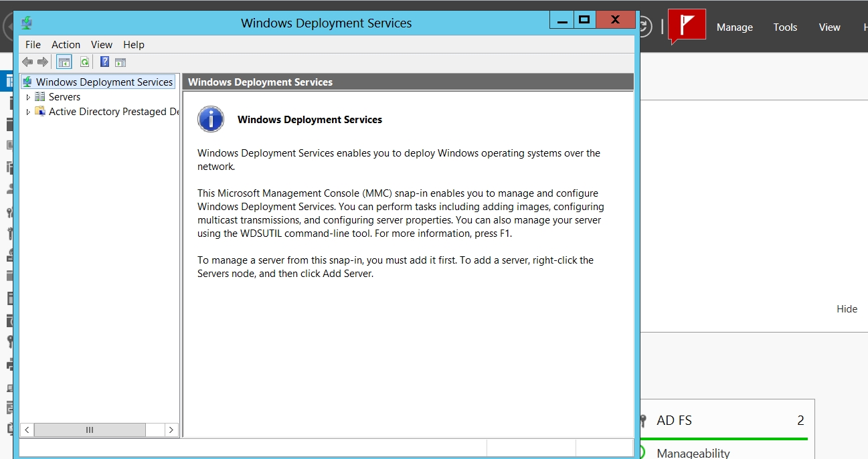The width and height of the screenshot is (868, 459).
Task: Toggle the Show/Hide Action Pane toolbar button
Action: point(120,62)
